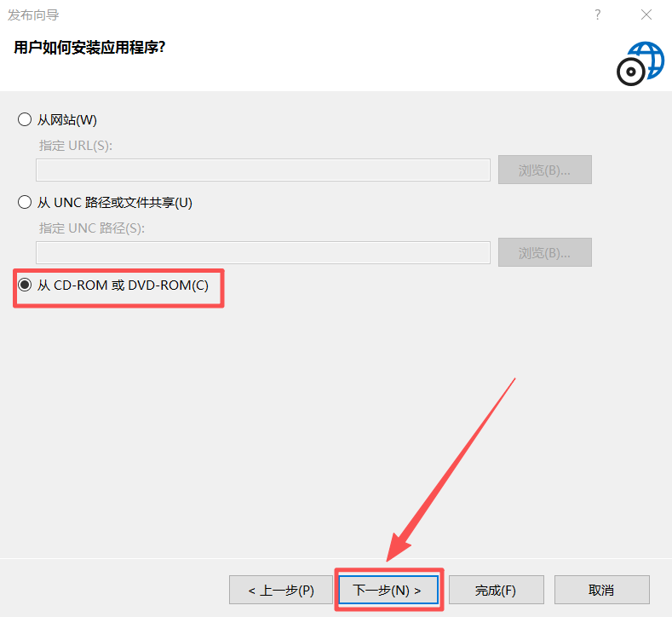672x617 pixels.
Task: Click the 指定 UNC 路径(S): label
Action: [92, 228]
